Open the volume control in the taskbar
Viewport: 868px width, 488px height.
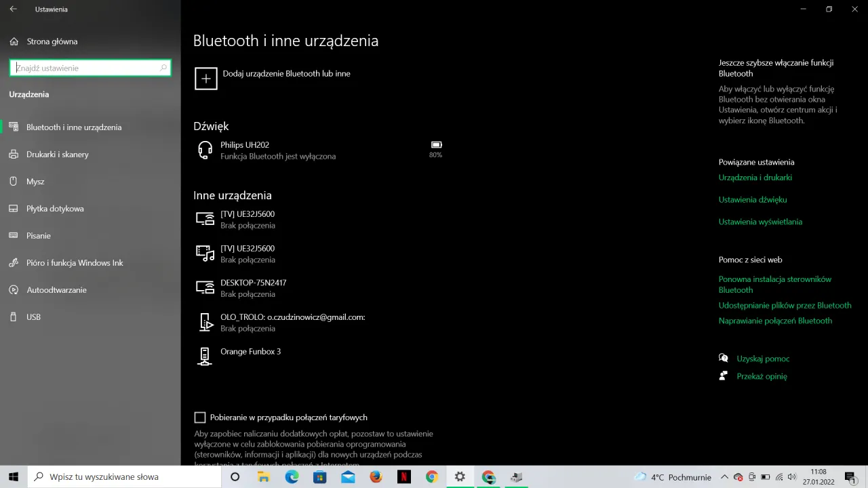(x=793, y=476)
